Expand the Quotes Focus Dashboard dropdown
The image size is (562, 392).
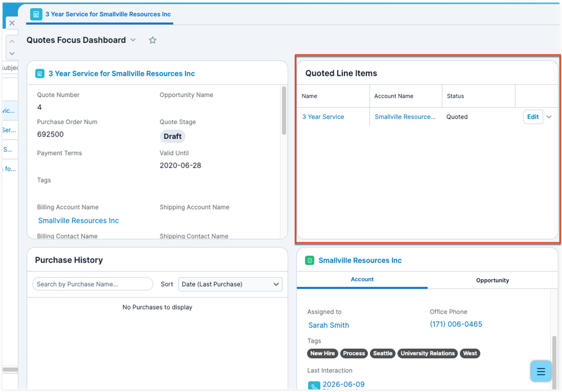tap(133, 40)
